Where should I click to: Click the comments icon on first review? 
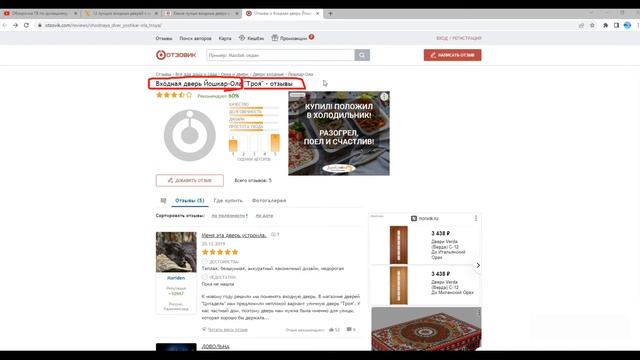[349, 329]
